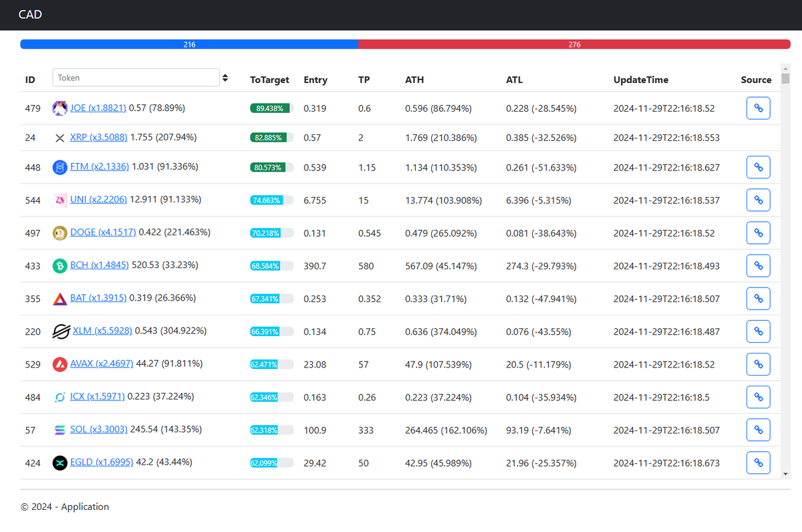
Task: Click XRP's 82.885% ToTarget progress bar
Action: 272,138
